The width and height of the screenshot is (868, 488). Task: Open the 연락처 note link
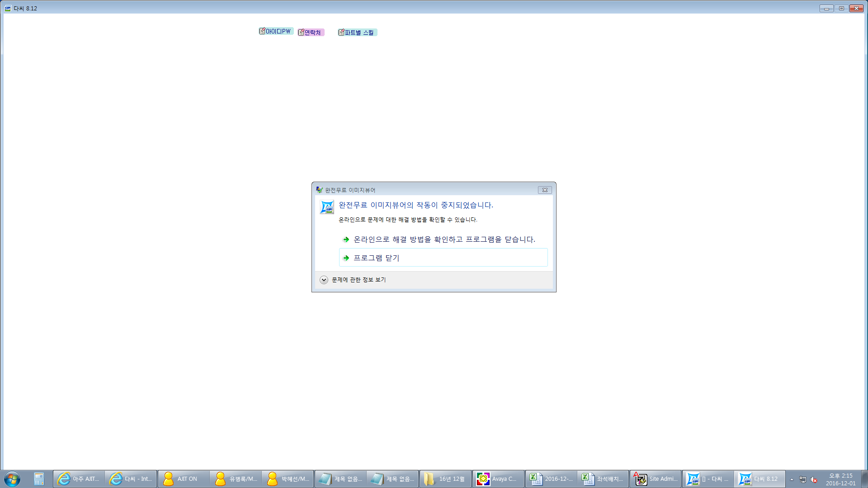[x=312, y=33]
